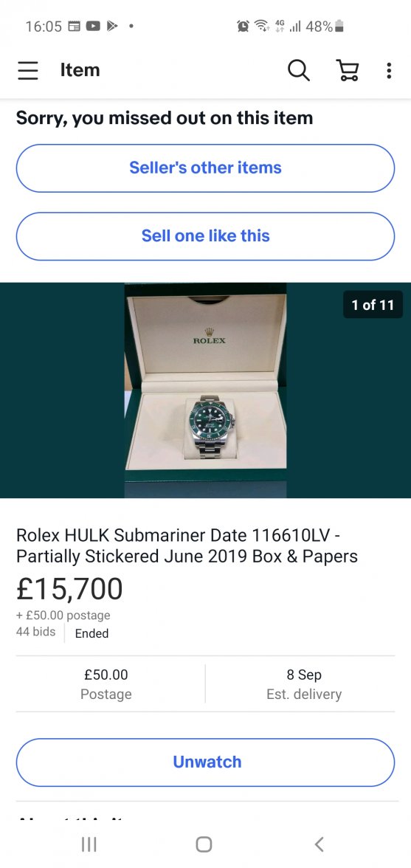This screenshot has width=411, height=868.
Task: Tap Sell one like this
Action: (205, 236)
